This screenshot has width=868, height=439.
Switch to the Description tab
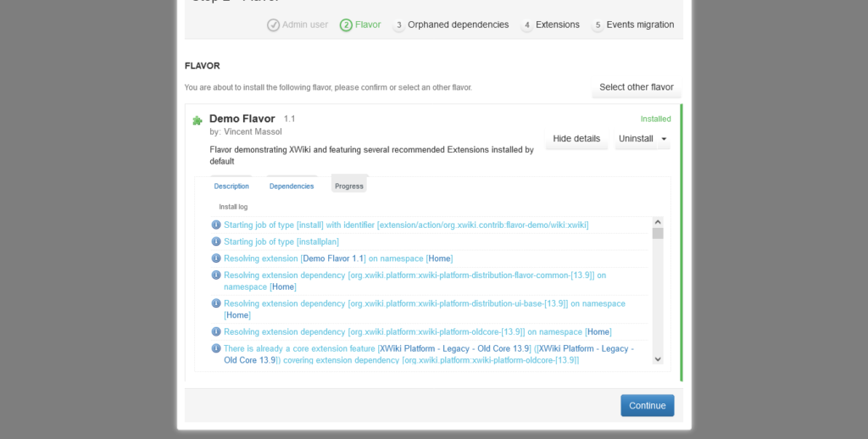point(231,186)
